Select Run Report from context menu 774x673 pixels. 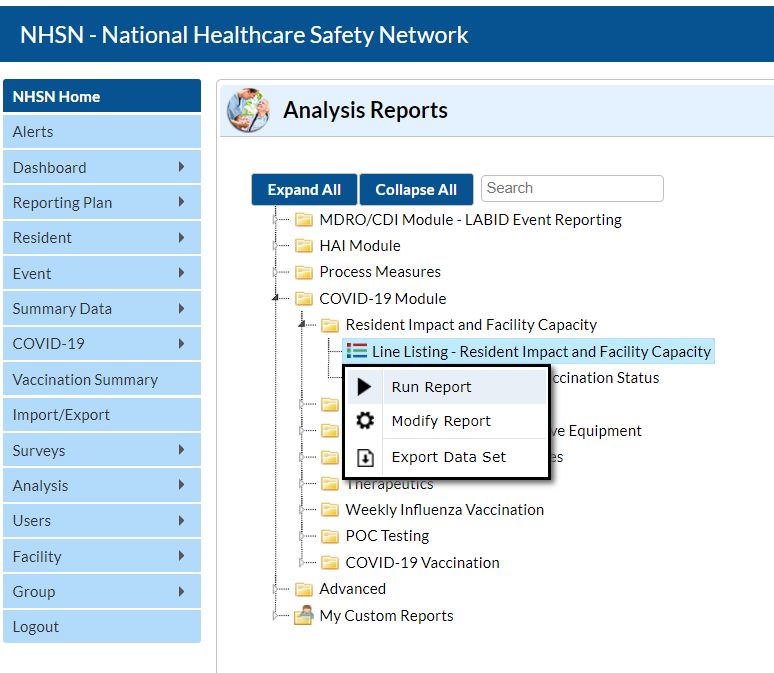(447, 387)
